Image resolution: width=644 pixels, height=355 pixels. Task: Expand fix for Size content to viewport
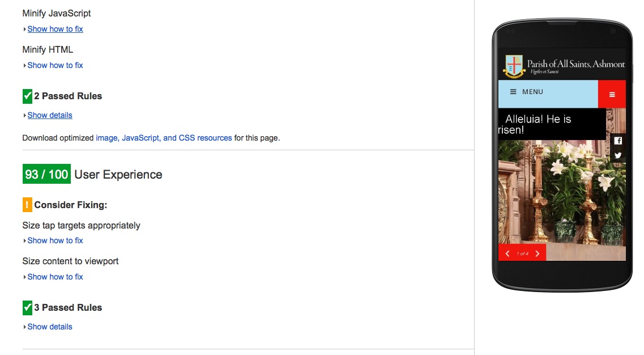[x=55, y=277]
